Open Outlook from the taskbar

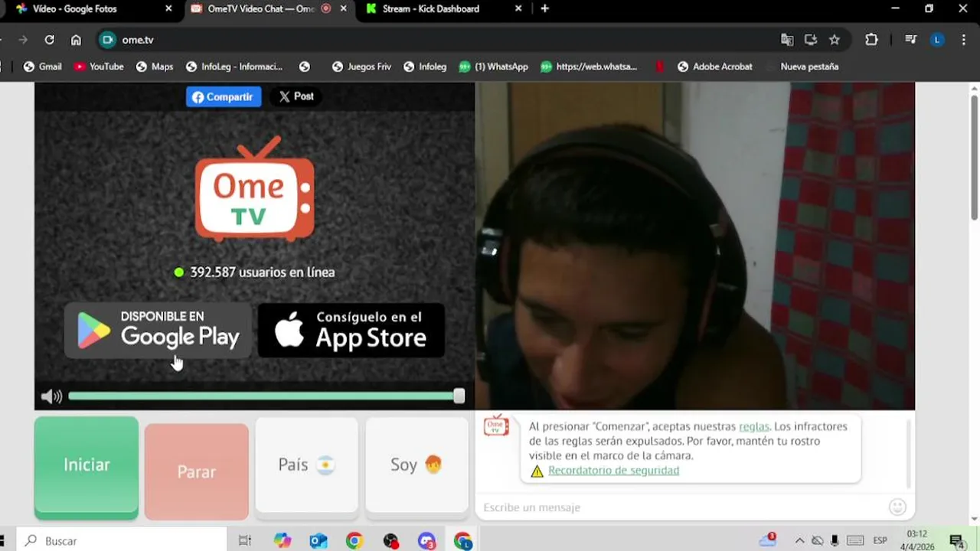pos(318,541)
